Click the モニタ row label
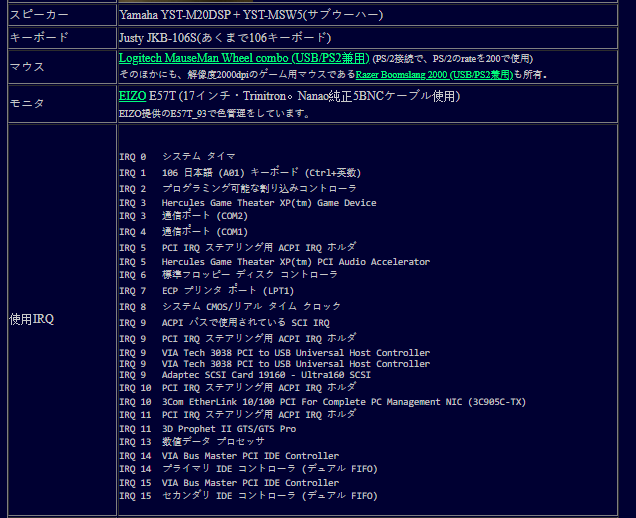This screenshot has height=518, width=636. (x=26, y=104)
